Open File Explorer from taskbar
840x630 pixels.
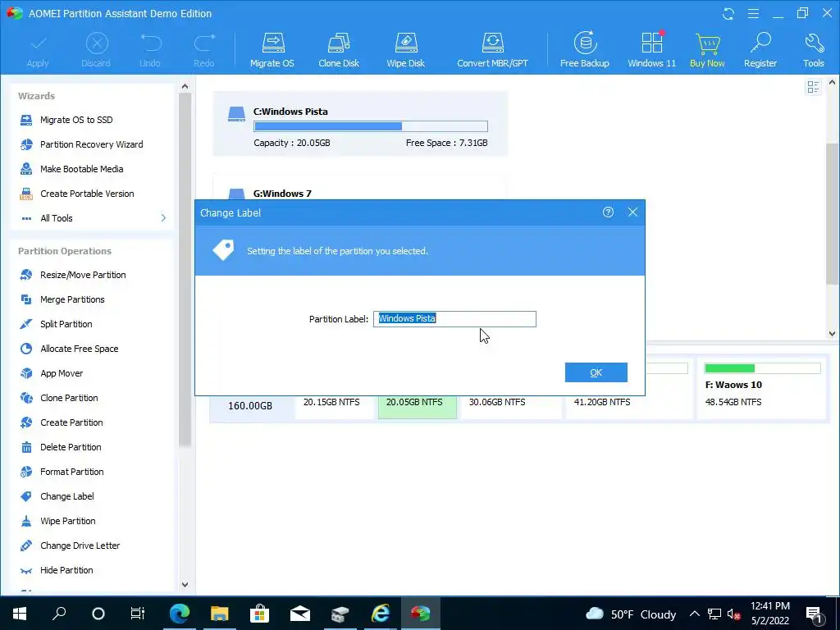(220, 614)
